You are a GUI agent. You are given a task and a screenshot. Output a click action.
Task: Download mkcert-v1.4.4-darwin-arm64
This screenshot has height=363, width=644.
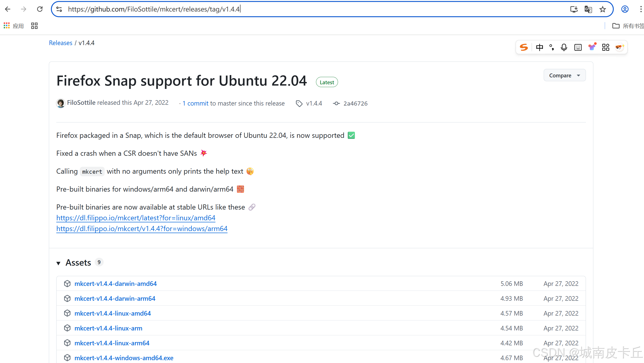(115, 298)
